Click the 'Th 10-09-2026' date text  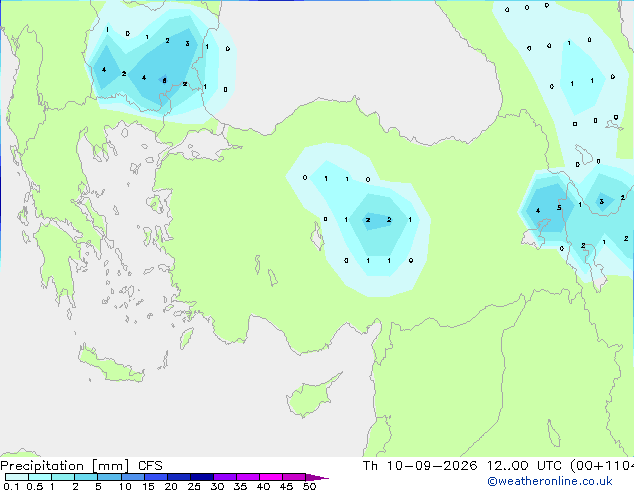click(420, 466)
